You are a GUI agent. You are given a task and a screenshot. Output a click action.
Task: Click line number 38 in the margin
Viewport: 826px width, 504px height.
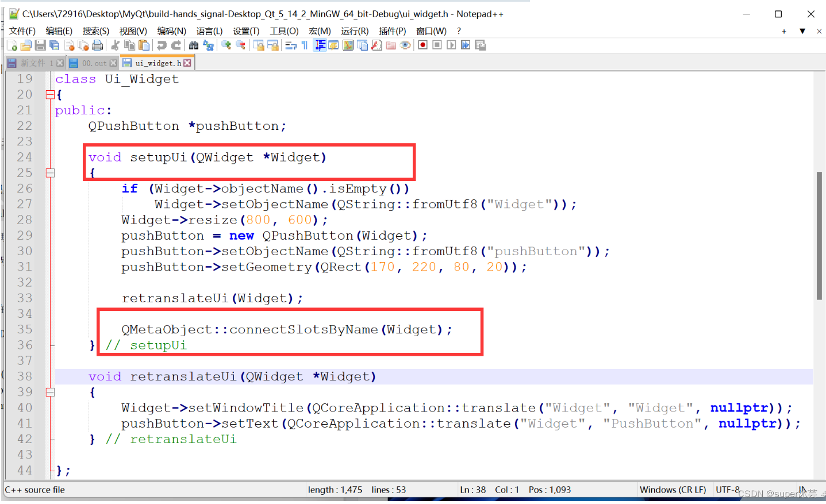[25, 376]
